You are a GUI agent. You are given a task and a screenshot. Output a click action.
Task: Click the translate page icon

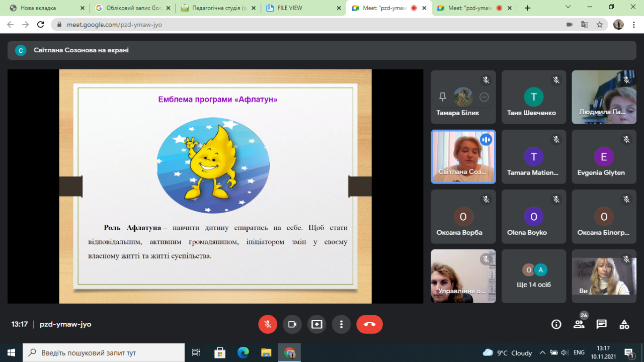pos(584,25)
